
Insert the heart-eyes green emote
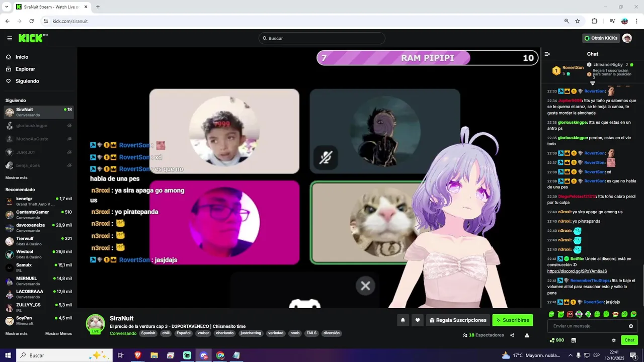(x=633, y=314)
